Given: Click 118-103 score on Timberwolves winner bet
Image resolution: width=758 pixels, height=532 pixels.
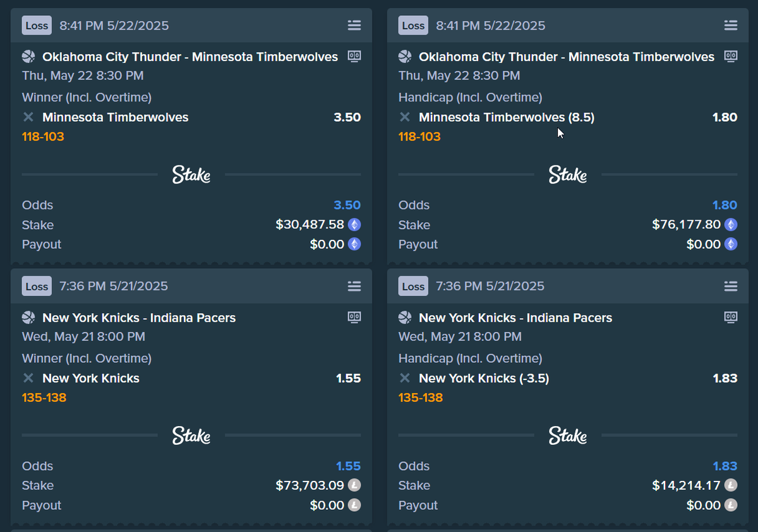Looking at the screenshot, I should click(43, 136).
